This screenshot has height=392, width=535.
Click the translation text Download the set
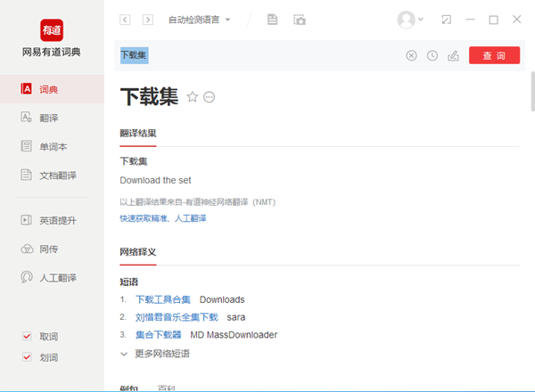click(155, 180)
